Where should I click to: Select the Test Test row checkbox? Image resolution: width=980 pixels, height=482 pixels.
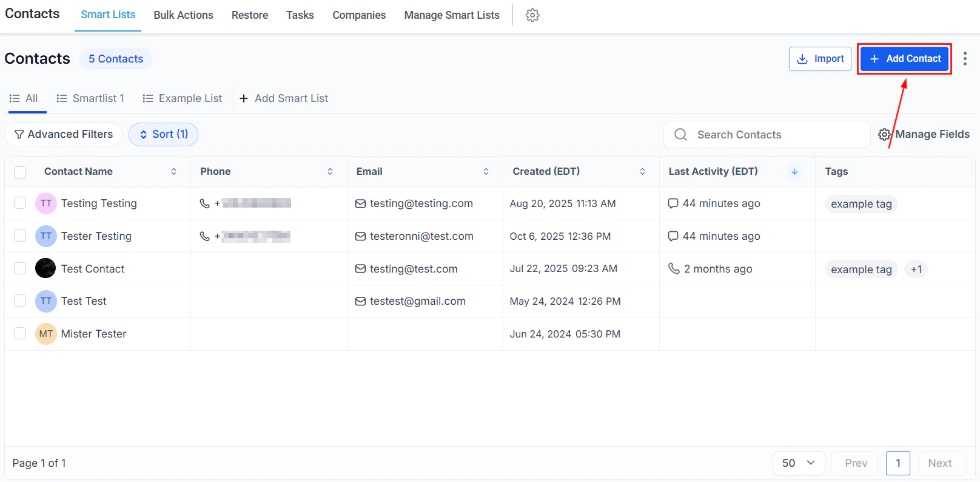pyautogui.click(x=20, y=300)
